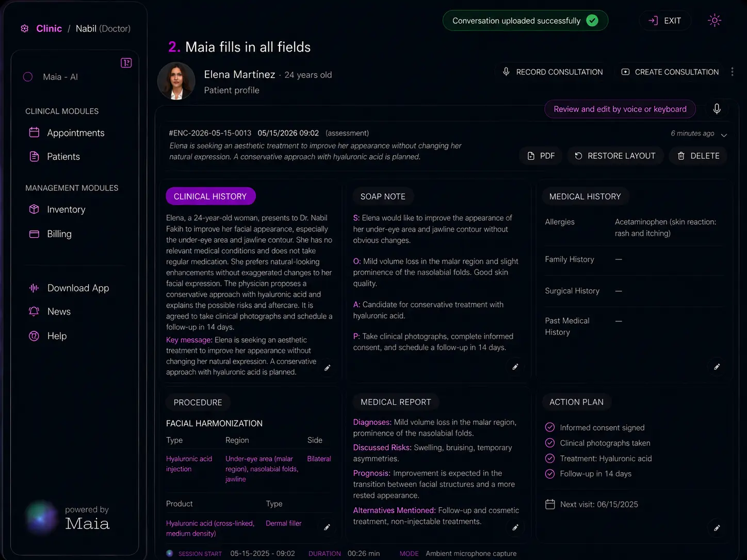Viewport: 747px width, 560px height.
Task: Click Download App link
Action: (x=78, y=288)
